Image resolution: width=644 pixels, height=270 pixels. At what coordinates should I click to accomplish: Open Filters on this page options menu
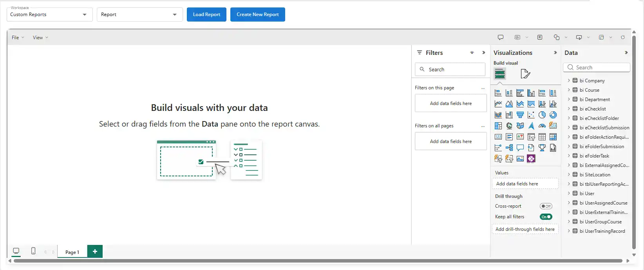pos(483,88)
